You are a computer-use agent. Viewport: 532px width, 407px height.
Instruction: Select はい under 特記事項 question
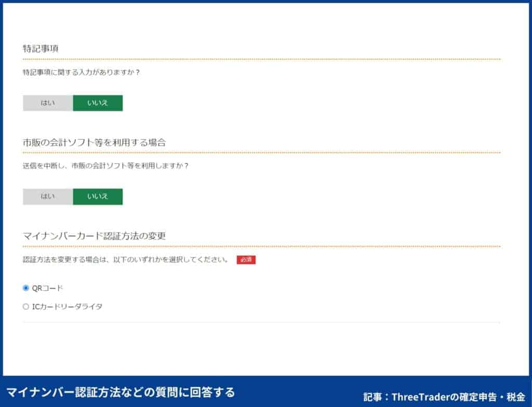point(48,103)
